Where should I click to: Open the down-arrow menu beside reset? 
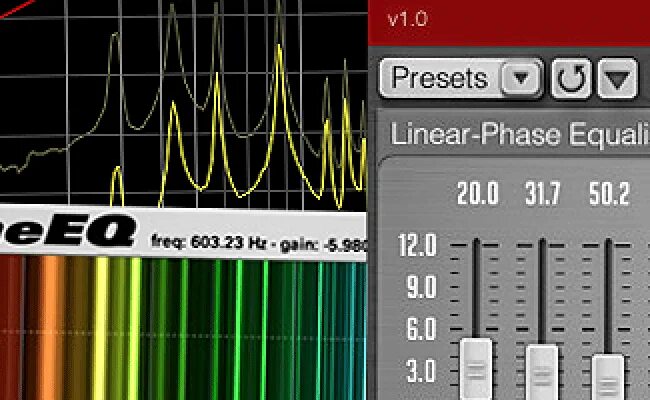tap(618, 78)
